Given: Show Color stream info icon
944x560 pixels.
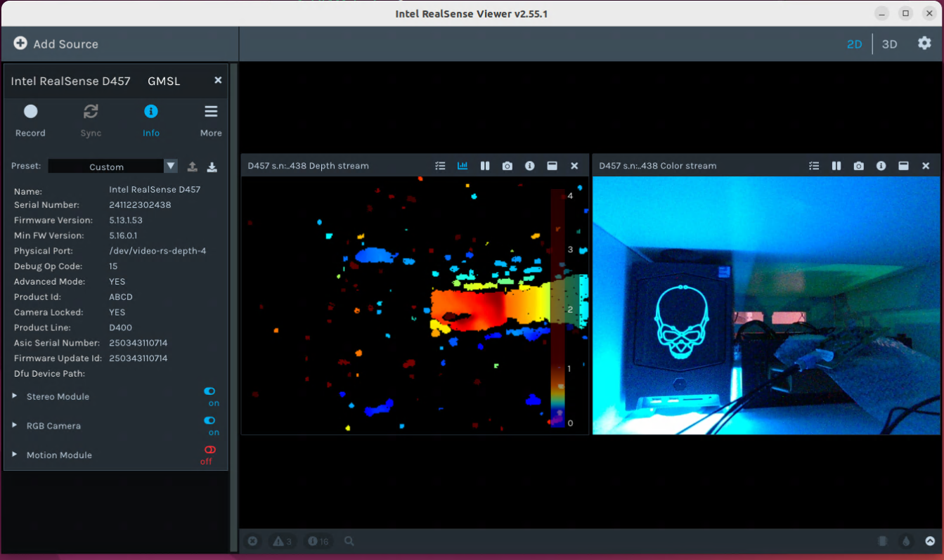Looking at the screenshot, I should click(x=881, y=166).
